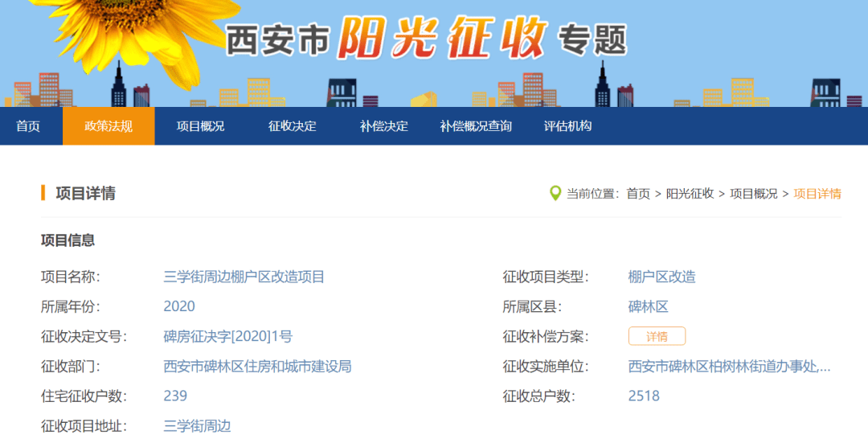Viewport: 868px width, 439px height.
Task: Click document number 碑房征决字[2020]1号
Action: (228, 337)
